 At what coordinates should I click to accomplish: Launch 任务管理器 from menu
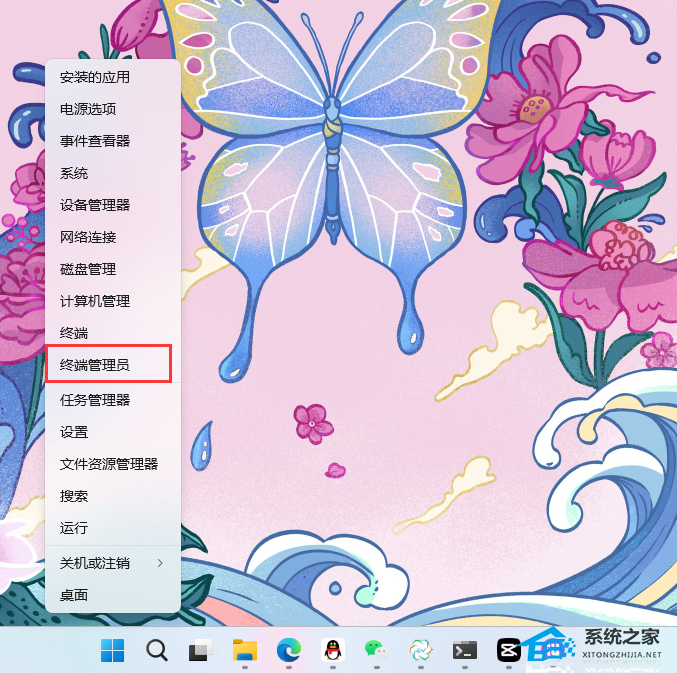point(95,400)
